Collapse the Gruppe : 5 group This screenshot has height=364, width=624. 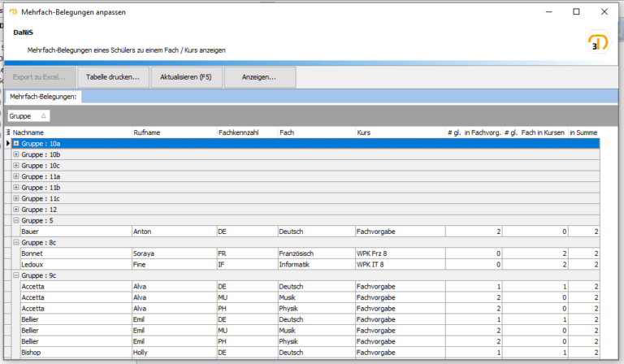(x=16, y=220)
